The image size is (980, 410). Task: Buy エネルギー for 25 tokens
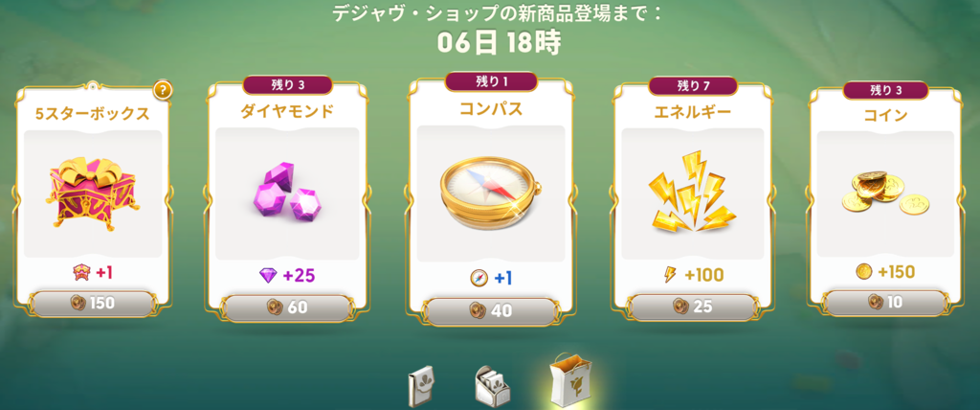pyautogui.click(x=692, y=307)
